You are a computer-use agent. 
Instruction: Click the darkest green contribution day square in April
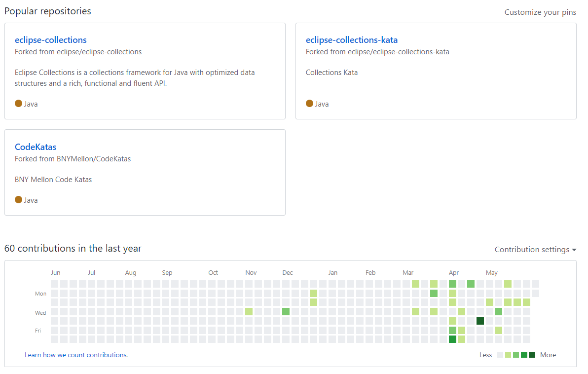480,321
